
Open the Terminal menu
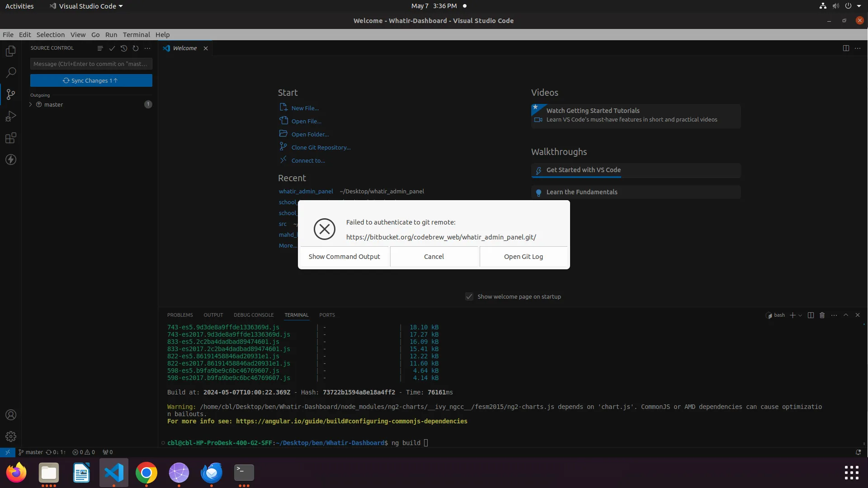coord(136,34)
